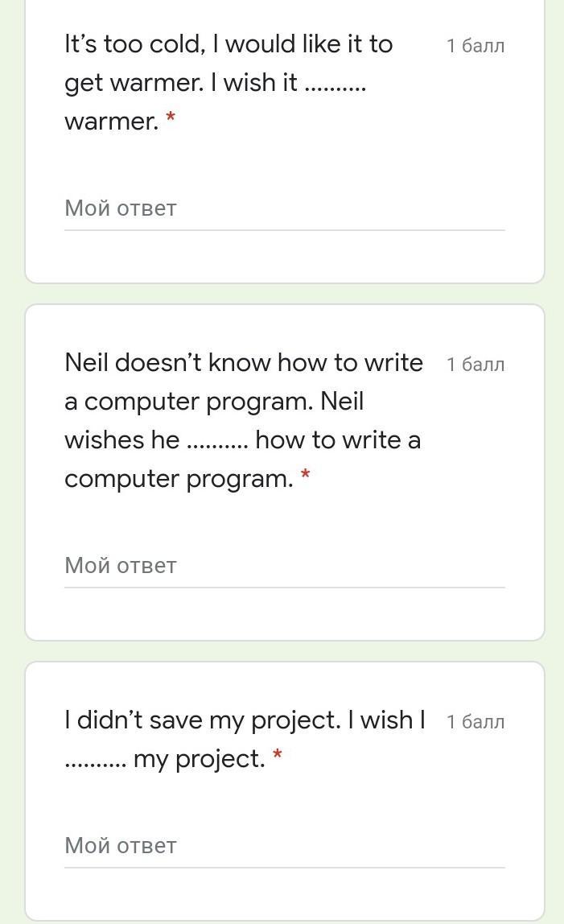
Task: Click the dotted blank after "I wish it"
Action: (336, 84)
